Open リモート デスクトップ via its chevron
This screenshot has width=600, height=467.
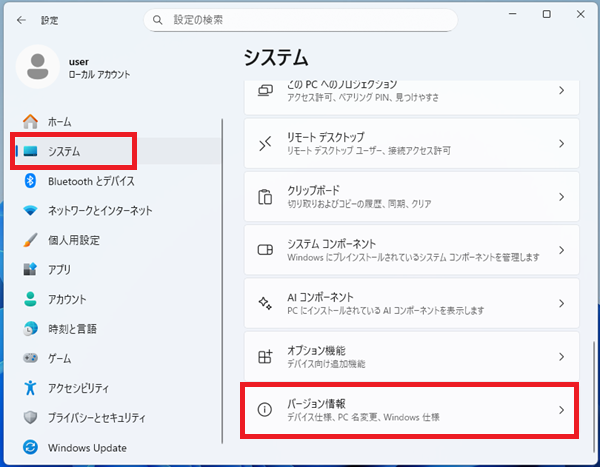pyautogui.click(x=561, y=144)
